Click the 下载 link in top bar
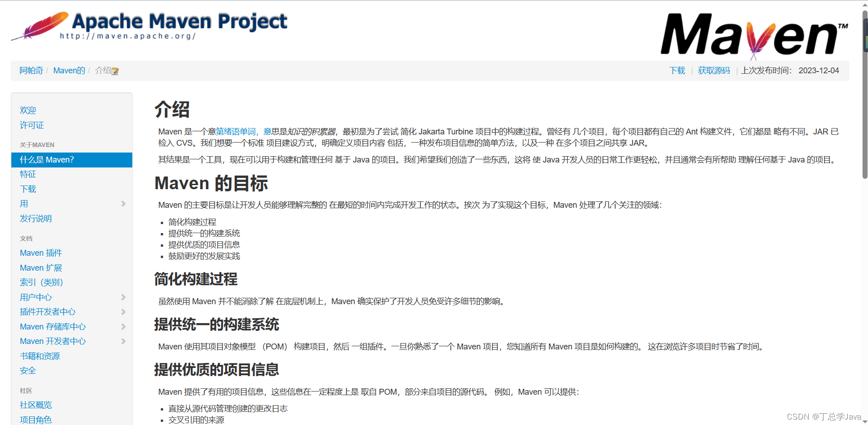This screenshot has height=425, width=868. [677, 71]
